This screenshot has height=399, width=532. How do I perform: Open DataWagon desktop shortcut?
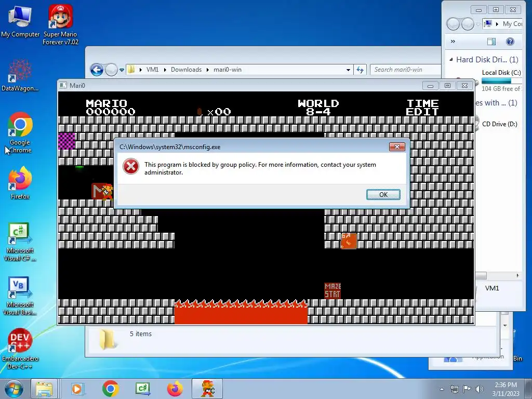click(x=20, y=75)
